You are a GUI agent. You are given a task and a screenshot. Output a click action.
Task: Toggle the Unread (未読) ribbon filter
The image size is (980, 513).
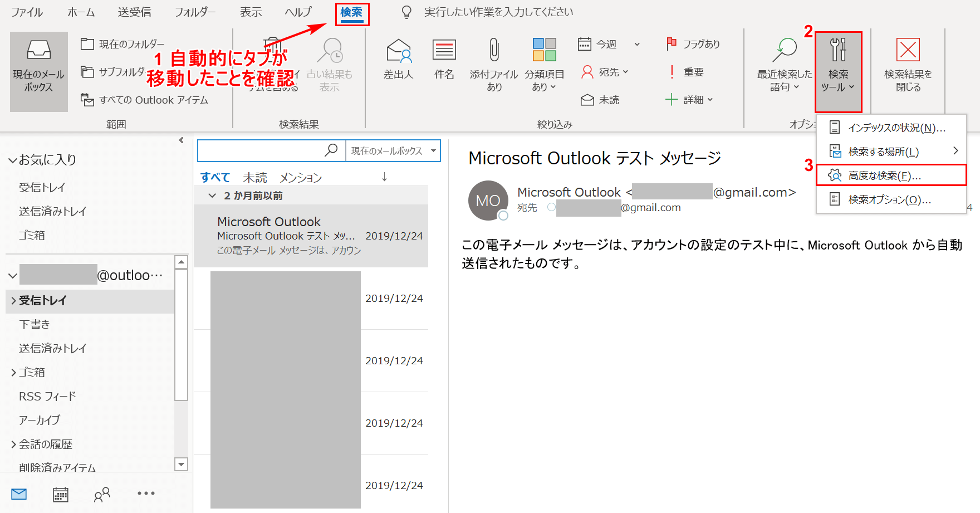point(600,100)
